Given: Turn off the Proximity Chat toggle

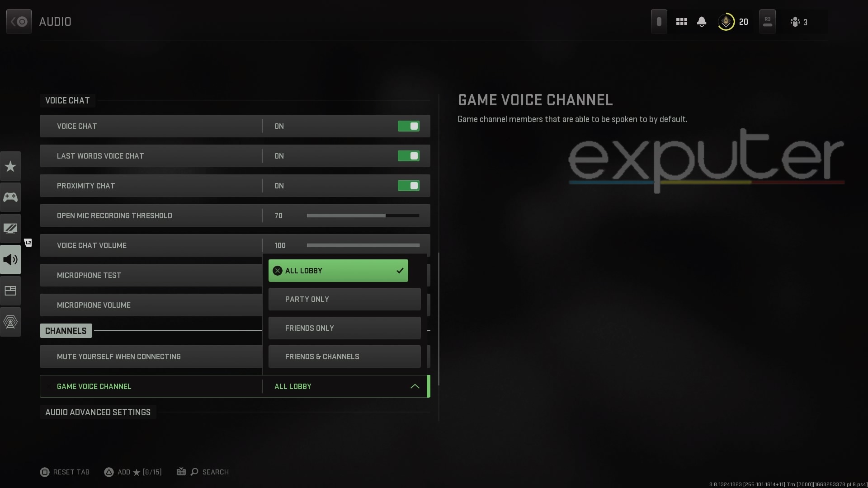Looking at the screenshot, I should click(408, 186).
